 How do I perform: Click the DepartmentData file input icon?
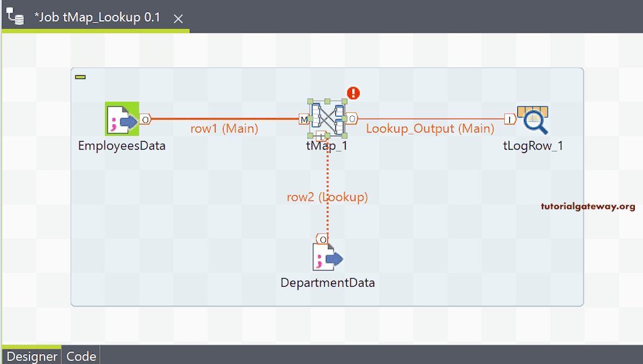click(x=327, y=259)
